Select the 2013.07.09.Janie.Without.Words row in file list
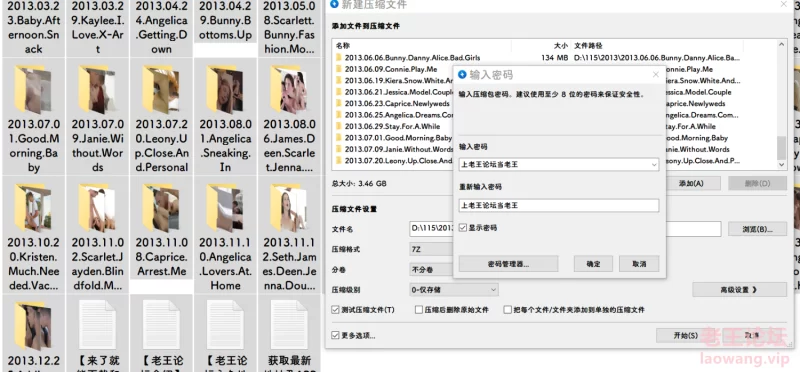Viewport: 800px width, 372px height. click(394, 150)
